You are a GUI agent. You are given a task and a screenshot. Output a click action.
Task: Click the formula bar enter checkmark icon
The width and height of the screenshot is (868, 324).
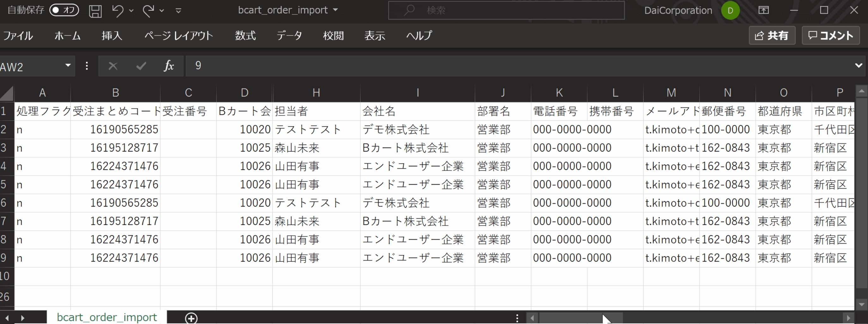(x=141, y=66)
